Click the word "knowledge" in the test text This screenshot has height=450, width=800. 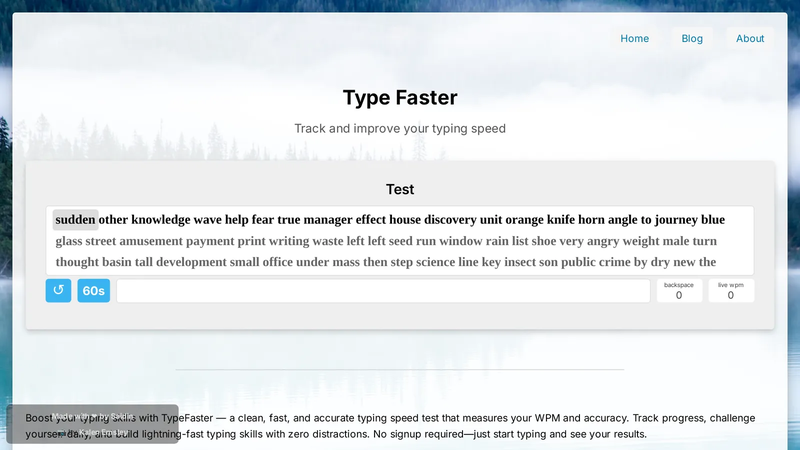coord(161,219)
